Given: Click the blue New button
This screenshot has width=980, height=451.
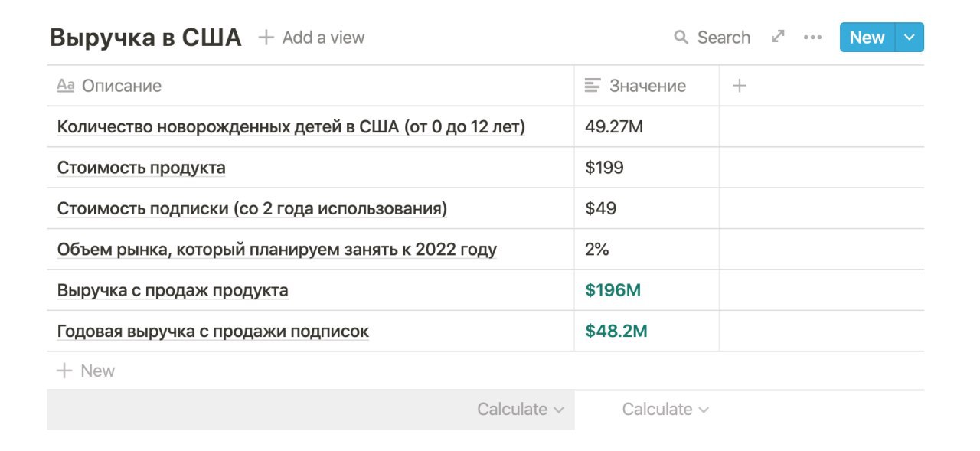Looking at the screenshot, I should (x=867, y=38).
